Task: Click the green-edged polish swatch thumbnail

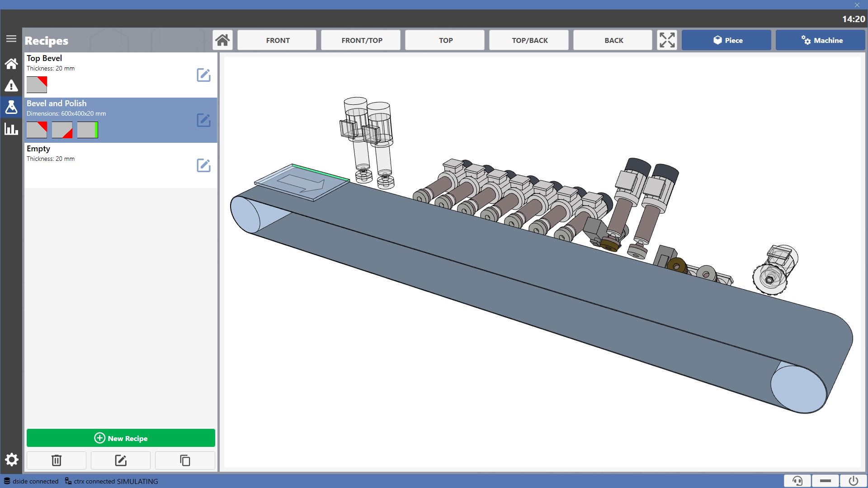Action: click(87, 130)
